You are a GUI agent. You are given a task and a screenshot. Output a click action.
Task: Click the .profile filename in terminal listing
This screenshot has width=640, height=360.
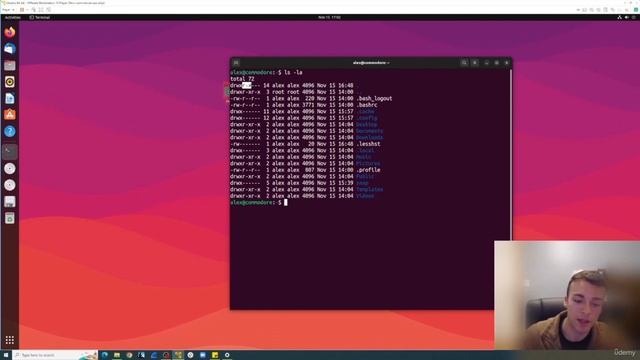click(x=368, y=170)
